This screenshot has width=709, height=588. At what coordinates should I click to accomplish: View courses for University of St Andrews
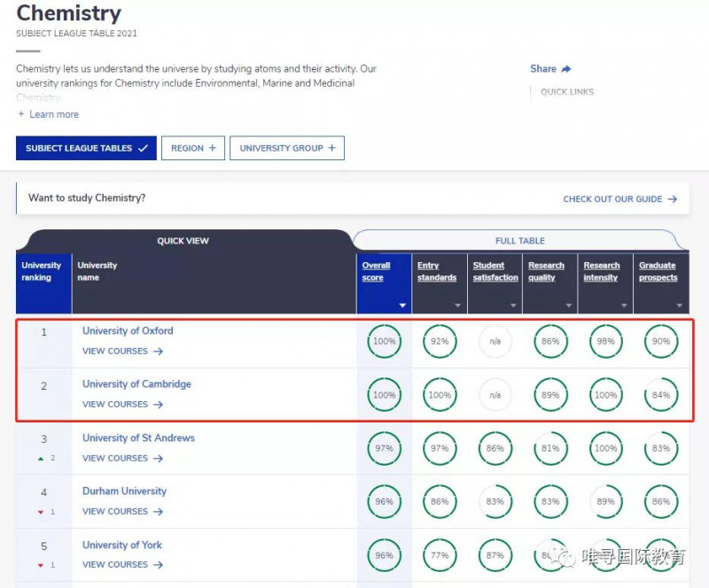(x=122, y=459)
